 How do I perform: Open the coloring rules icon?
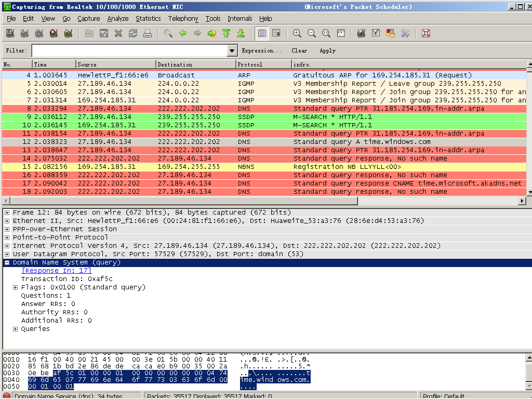coord(391,33)
